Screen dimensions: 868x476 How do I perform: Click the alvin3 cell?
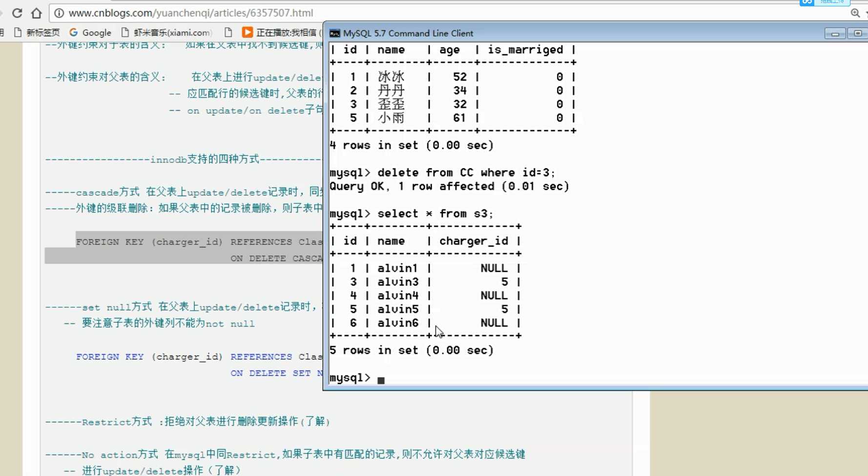tap(398, 282)
